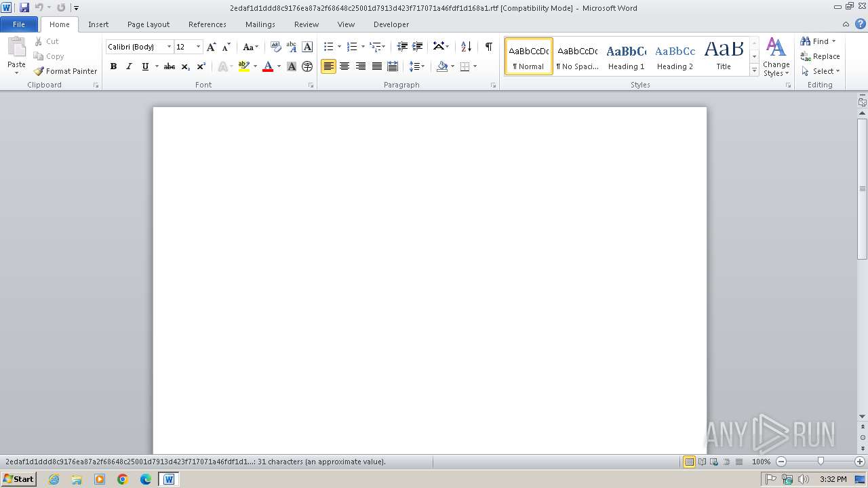Toggle Center alignment
Screen dimensions: 868x488
[344, 66]
